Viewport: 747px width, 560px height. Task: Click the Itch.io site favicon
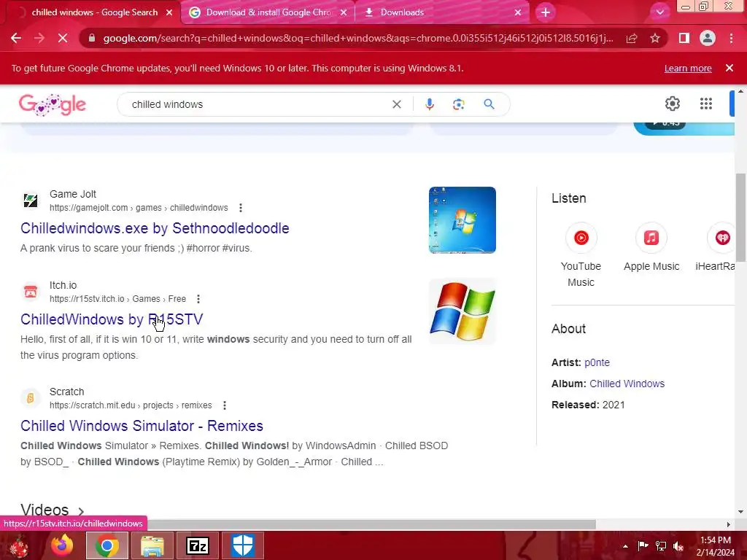pos(31,292)
